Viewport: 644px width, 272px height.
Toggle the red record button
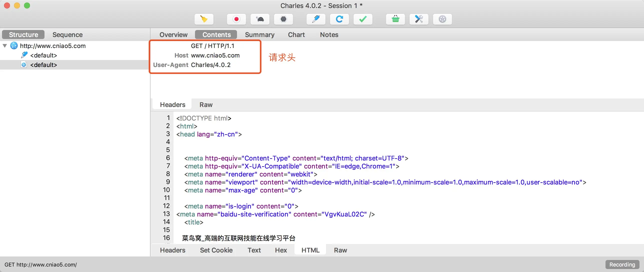point(236,19)
